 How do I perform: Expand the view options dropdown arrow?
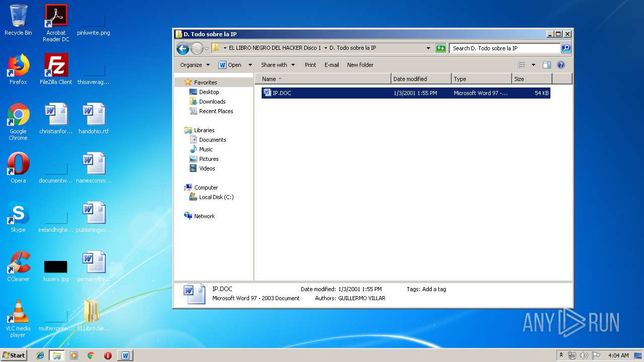point(533,65)
